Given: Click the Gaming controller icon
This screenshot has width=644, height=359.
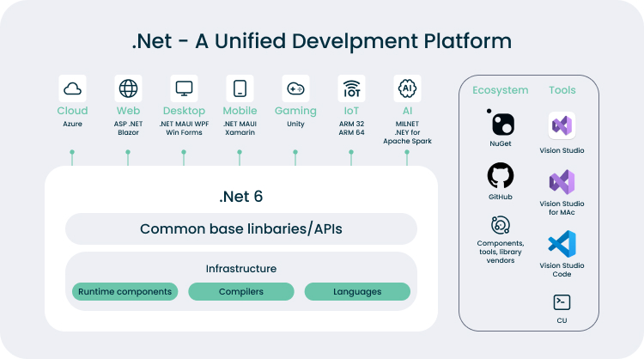Looking at the screenshot, I should [x=295, y=88].
